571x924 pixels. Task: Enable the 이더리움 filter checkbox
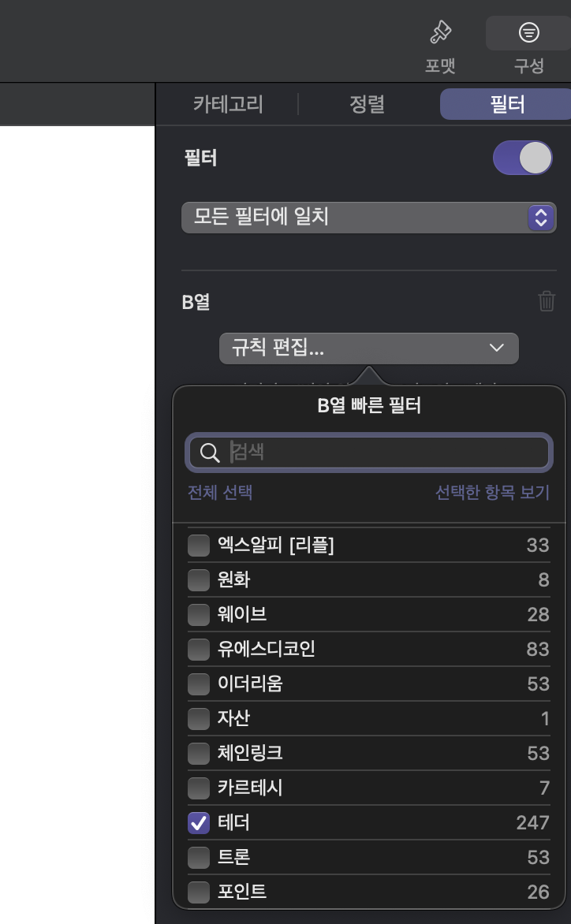[x=199, y=684]
